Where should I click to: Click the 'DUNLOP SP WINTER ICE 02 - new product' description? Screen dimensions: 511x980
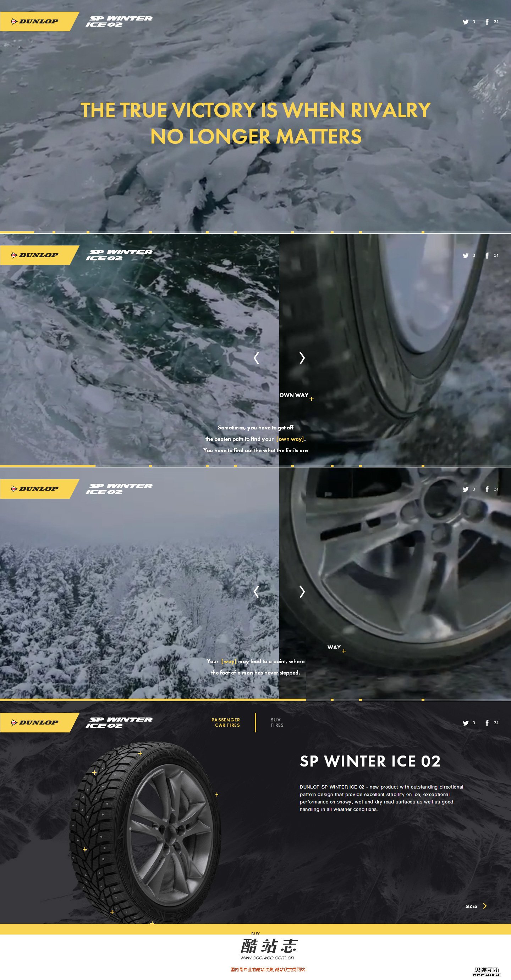tap(381, 798)
